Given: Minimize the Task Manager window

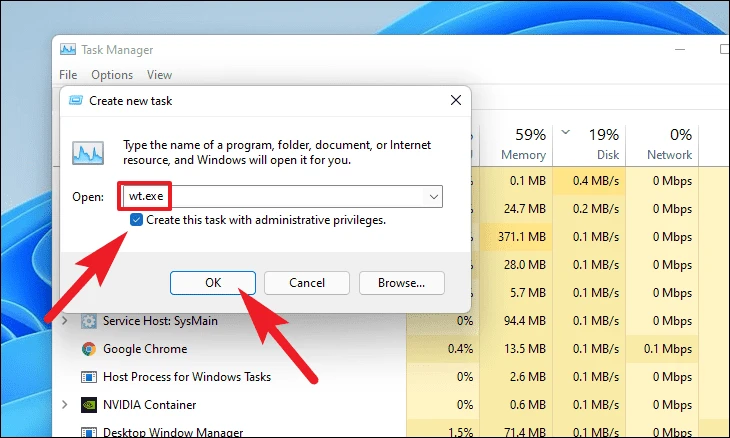Looking at the screenshot, I should [x=680, y=49].
